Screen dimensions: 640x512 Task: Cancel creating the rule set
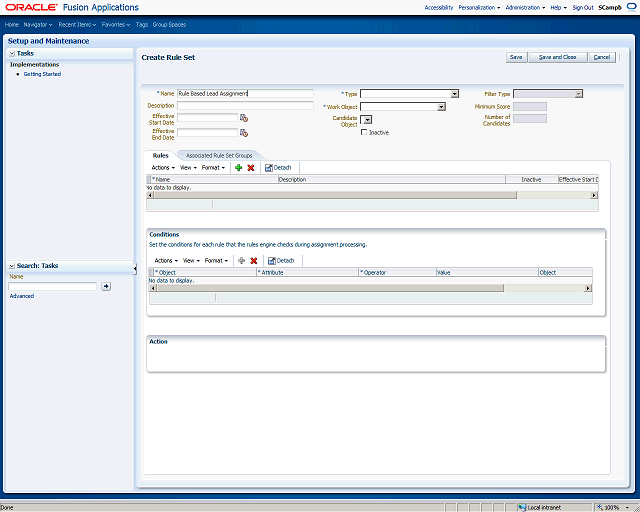602,57
